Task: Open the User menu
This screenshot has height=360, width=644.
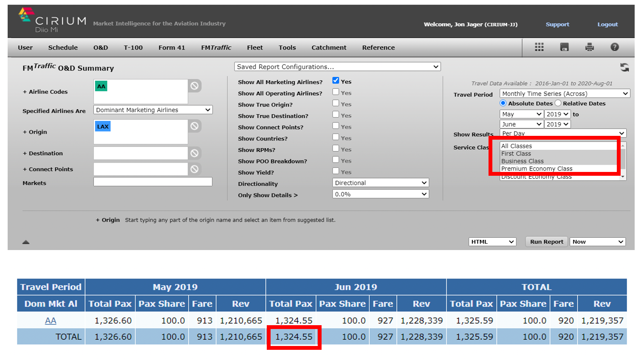Action: point(25,48)
